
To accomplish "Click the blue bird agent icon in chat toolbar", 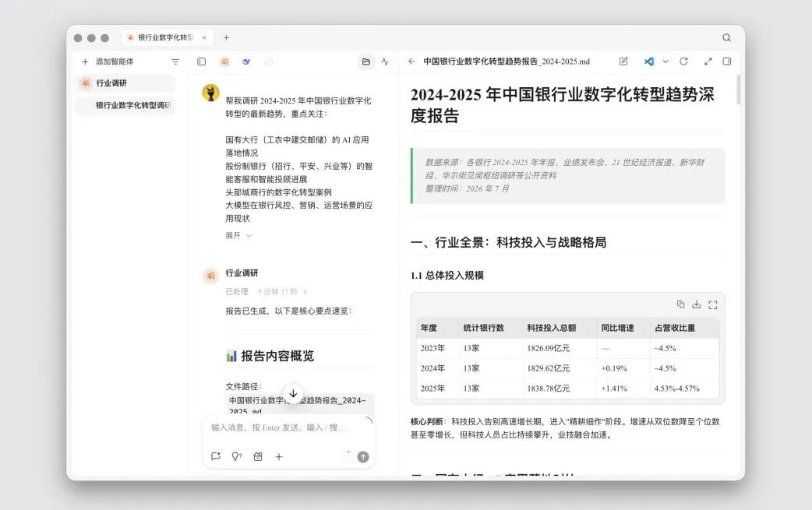I will point(246,62).
